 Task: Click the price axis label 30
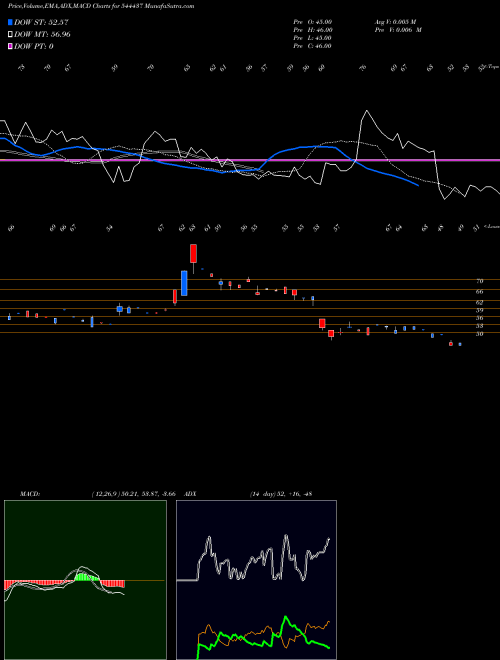(480, 334)
